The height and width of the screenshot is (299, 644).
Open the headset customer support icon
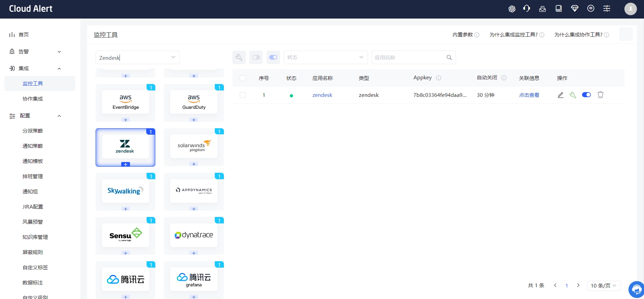[526, 9]
